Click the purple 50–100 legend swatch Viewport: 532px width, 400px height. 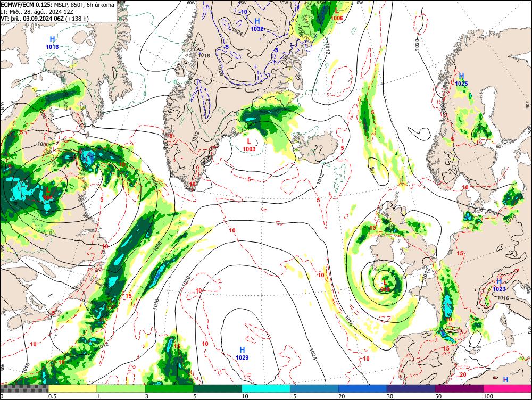point(460,388)
